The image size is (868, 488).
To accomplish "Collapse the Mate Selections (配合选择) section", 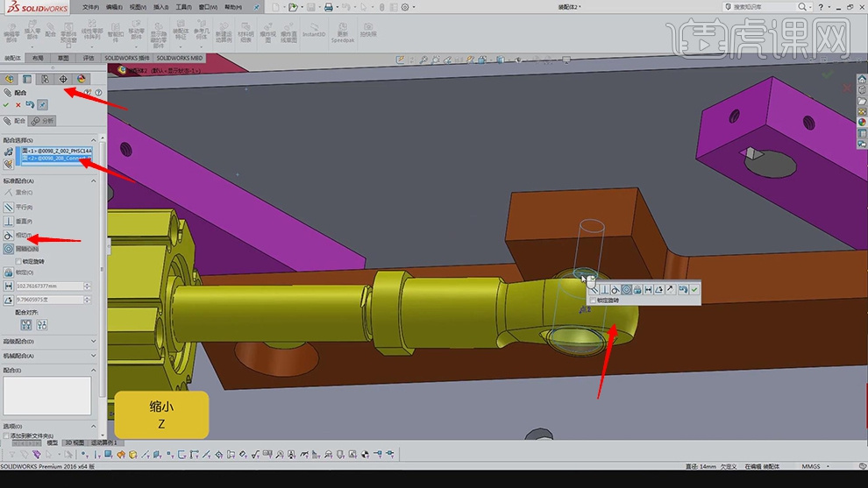I will coord(94,140).
